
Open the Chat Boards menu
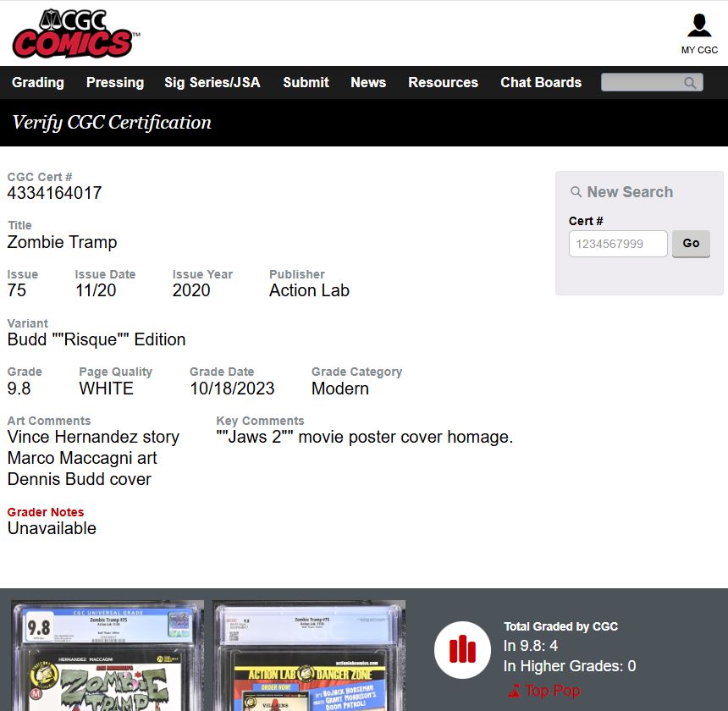[541, 82]
